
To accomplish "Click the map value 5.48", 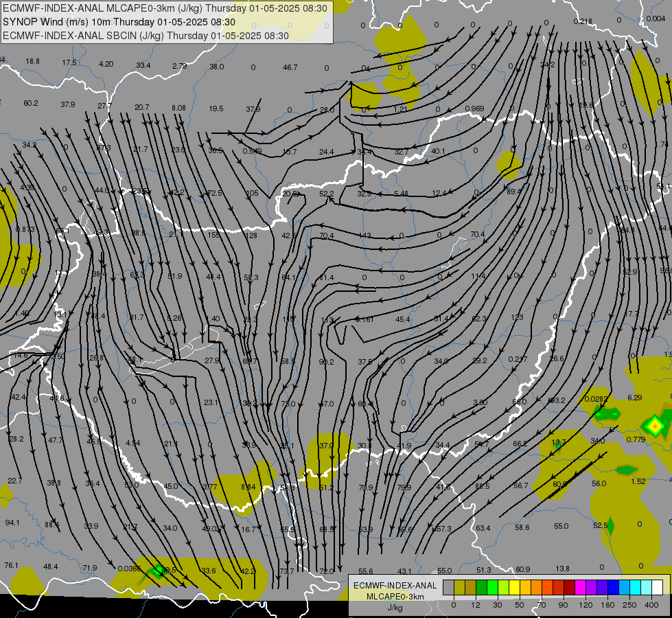I will coord(401,194).
